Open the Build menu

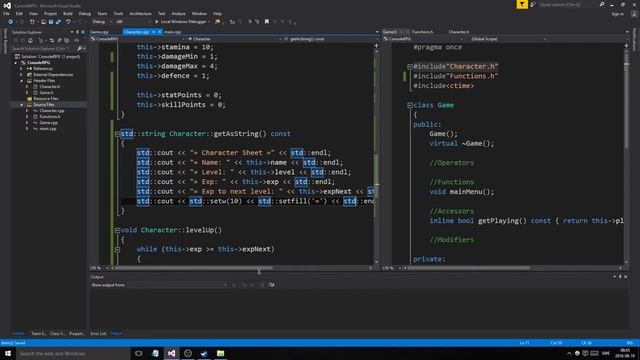pos(68,13)
